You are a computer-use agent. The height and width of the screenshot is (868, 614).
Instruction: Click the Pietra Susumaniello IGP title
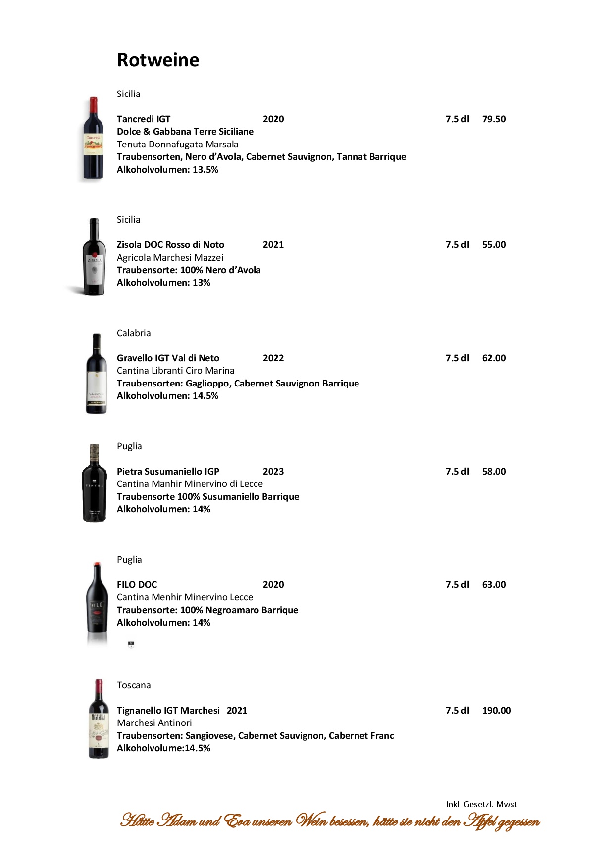[x=168, y=472]
